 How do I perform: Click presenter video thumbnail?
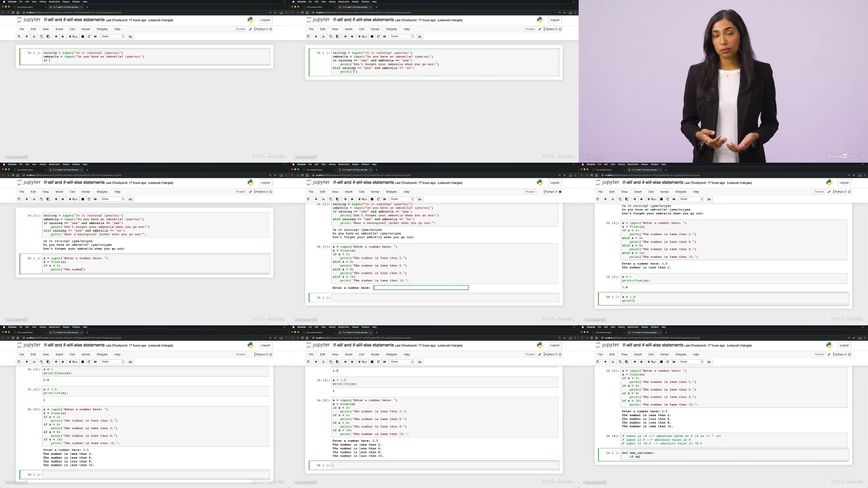[x=723, y=81]
